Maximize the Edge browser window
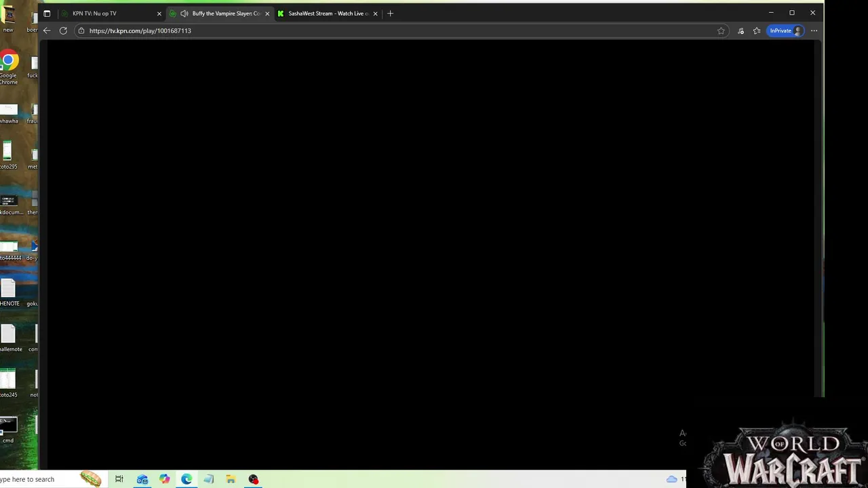This screenshot has width=868, height=488. pos(791,13)
